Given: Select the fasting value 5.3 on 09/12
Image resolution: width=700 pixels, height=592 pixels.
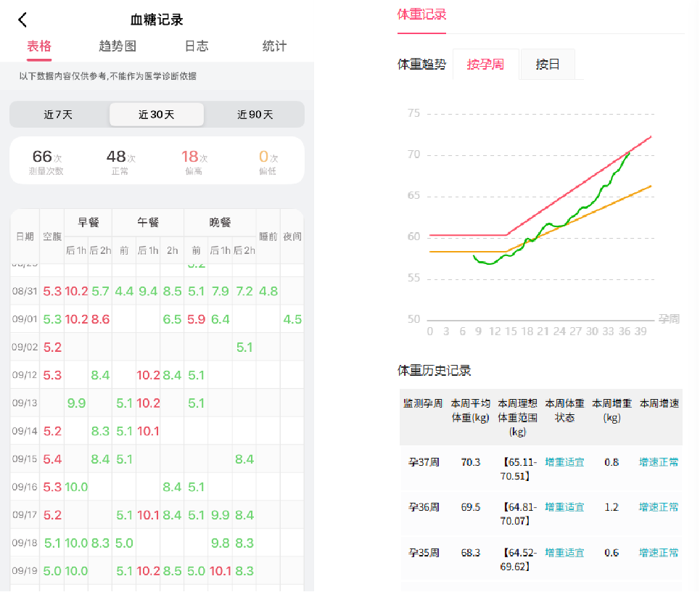Looking at the screenshot, I should [x=52, y=375].
